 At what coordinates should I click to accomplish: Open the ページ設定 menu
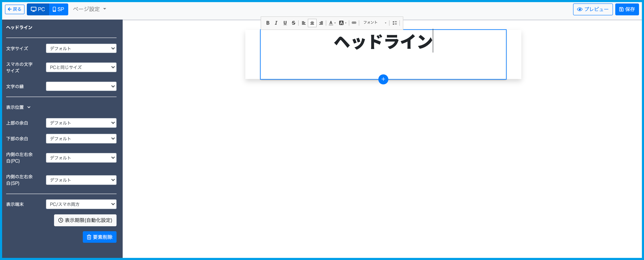tap(89, 9)
